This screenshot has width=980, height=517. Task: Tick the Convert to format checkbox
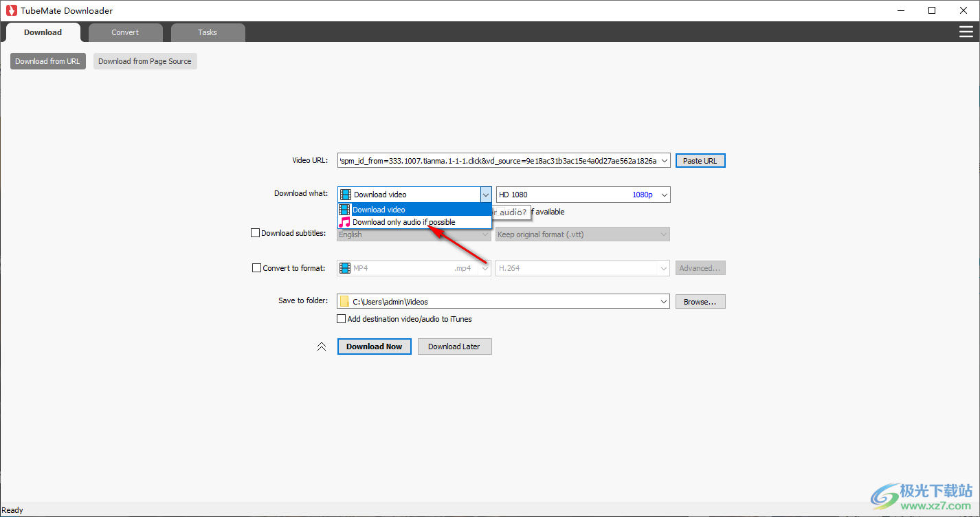point(257,268)
